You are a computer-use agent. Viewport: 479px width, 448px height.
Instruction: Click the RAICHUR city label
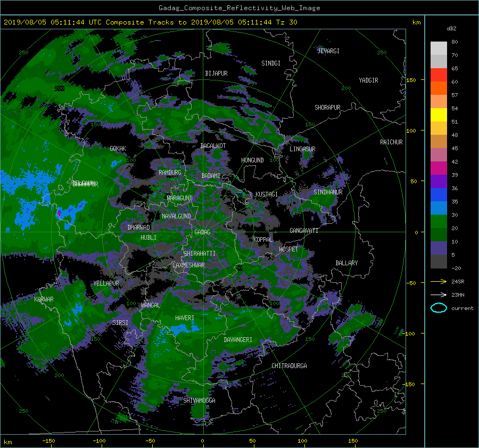[391, 142]
